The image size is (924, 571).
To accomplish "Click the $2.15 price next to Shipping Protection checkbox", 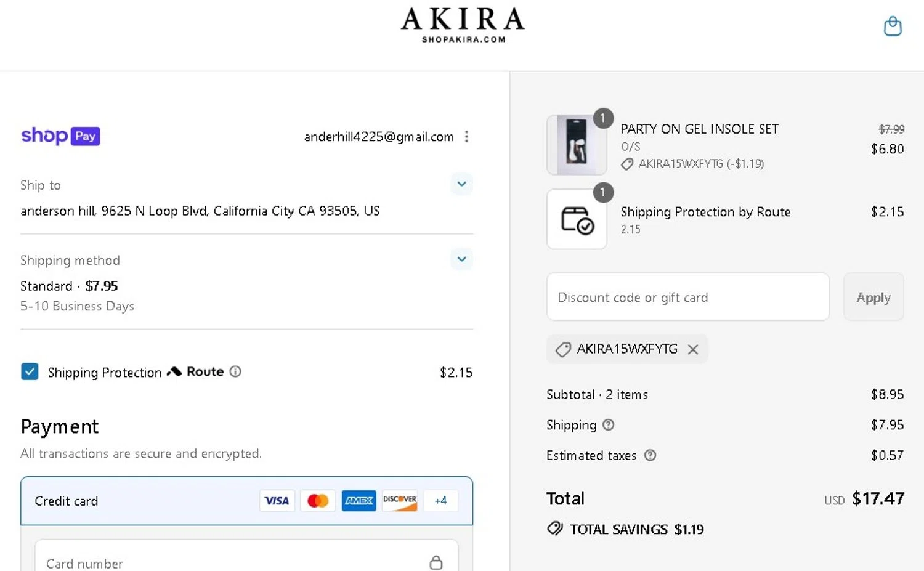I will (456, 372).
